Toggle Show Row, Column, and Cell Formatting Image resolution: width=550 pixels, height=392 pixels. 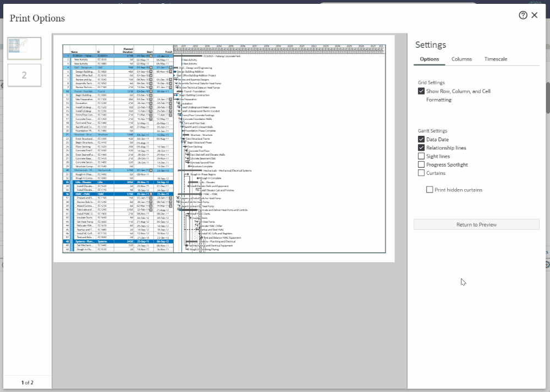(x=421, y=91)
